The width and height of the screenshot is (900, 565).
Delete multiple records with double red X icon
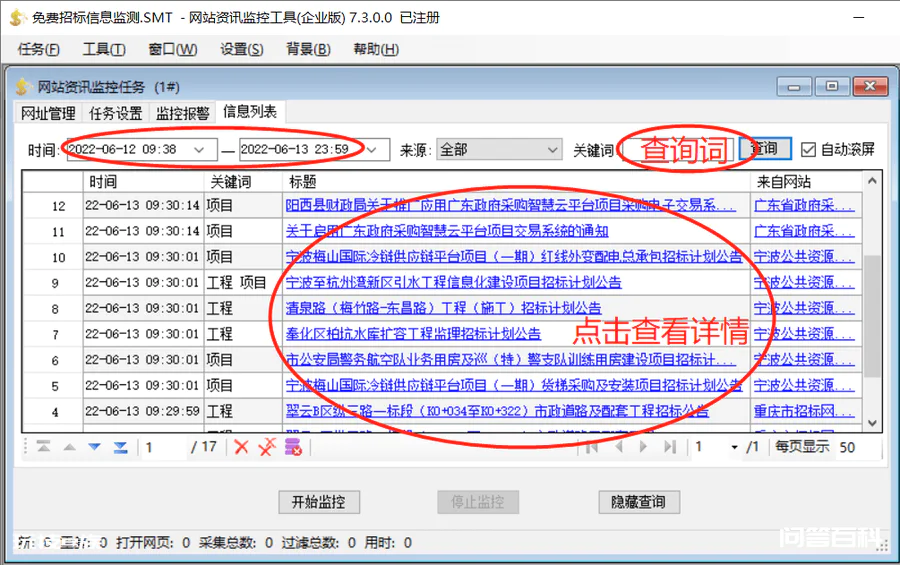(267, 447)
